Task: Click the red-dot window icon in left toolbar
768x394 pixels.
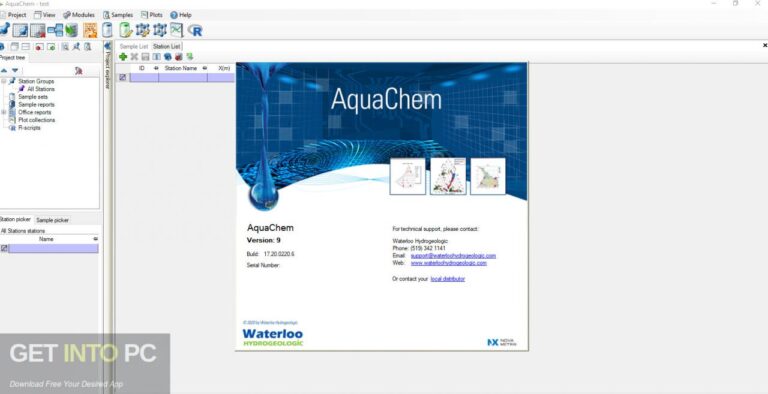Action: [x=39, y=47]
